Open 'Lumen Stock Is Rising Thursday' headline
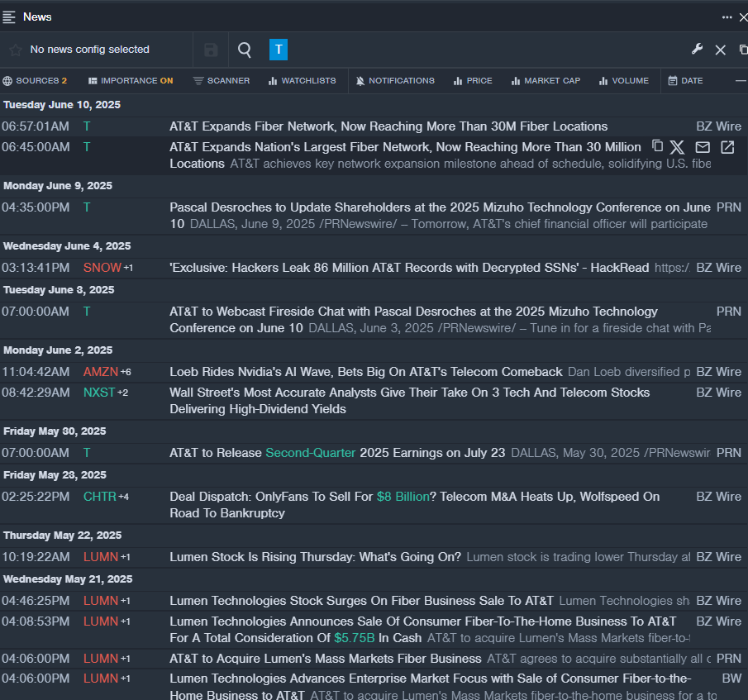The width and height of the screenshot is (748, 700). point(316,556)
